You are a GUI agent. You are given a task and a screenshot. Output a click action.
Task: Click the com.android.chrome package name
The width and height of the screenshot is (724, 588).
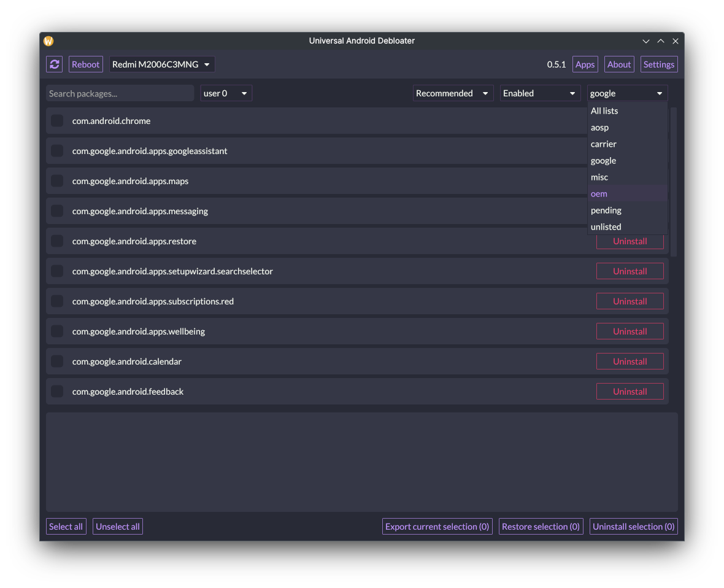coord(111,121)
